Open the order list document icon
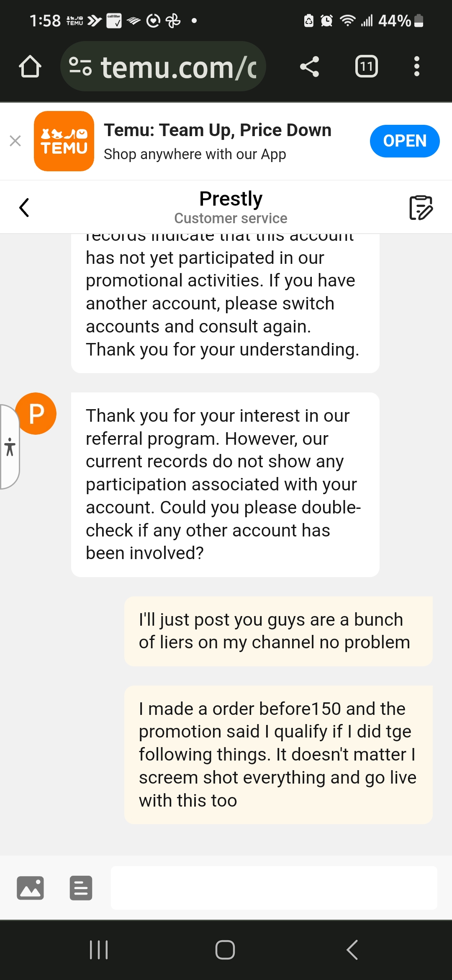Viewport: 452px width, 980px height. click(81, 887)
